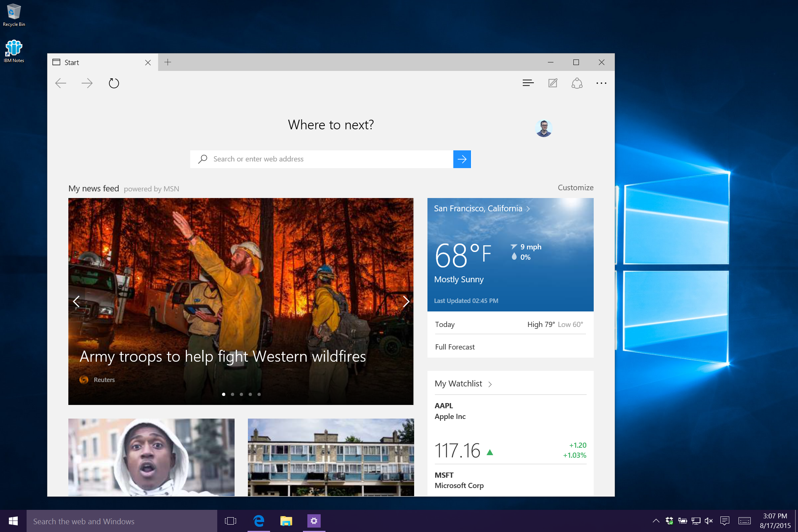Select the second carousel dot indicator
798x532 pixels.
tap(233, 394)
